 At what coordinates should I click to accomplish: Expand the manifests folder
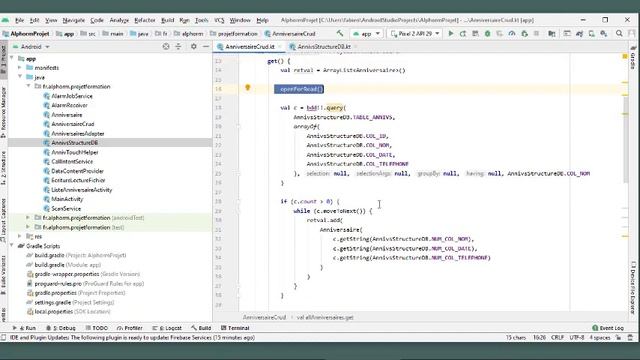pos(20,68)
